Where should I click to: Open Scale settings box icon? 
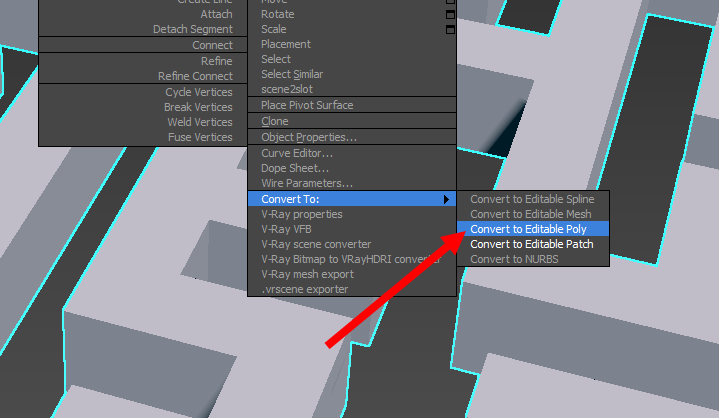pyautogui.click(x=450, y=29)
